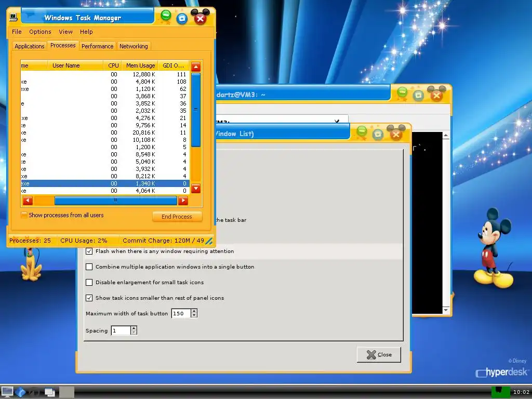532x399 pixels.
Task: Select process row with 20,816 K memory
Action: click(105, 132)
